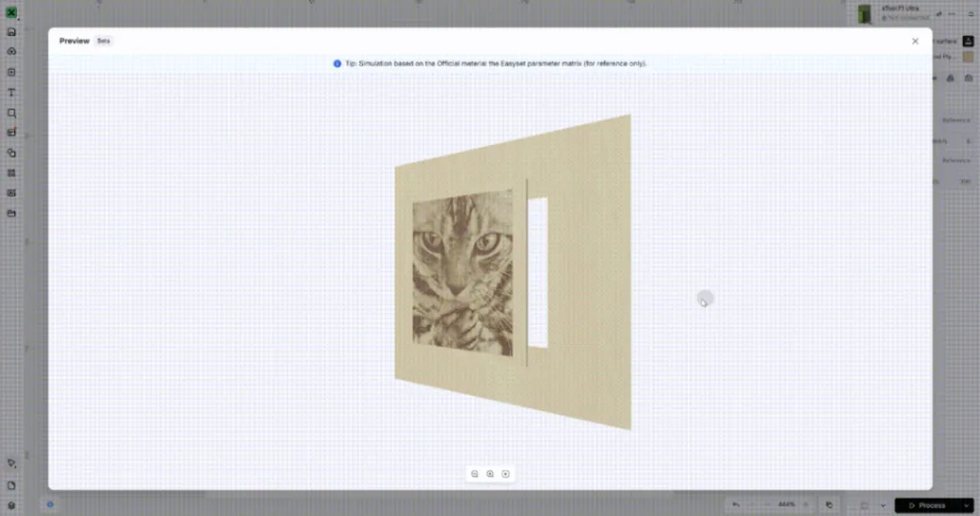Click the Process button
The width and height of the screenshot is (980, 516).
(x=928, y=506)
